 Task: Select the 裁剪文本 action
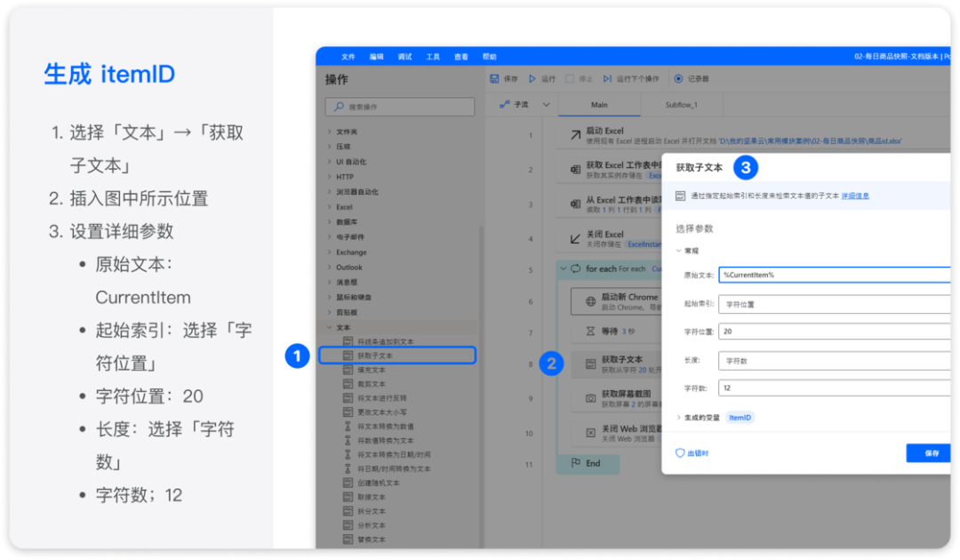pos(372,384)
